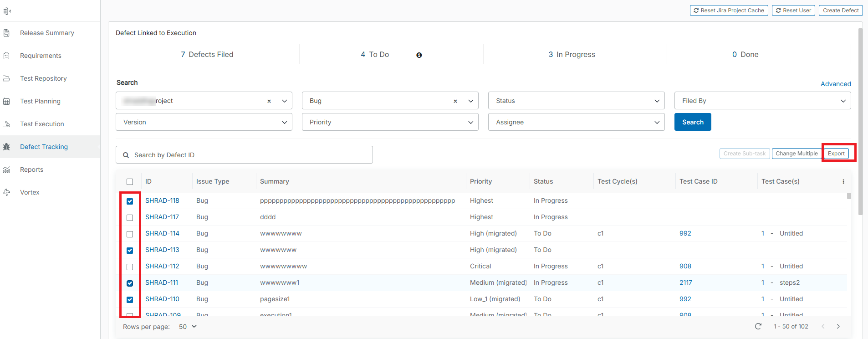Open the SHRAD-113 defect link
868x339 pixels.
click(162, 250)
